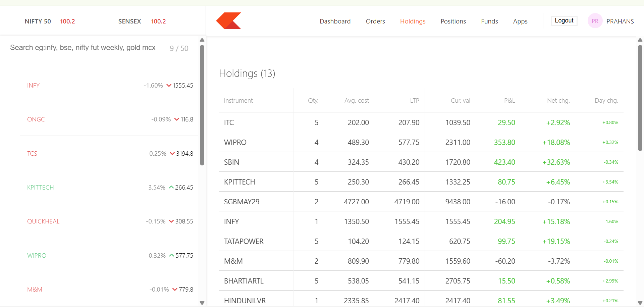Click the Kite logo icon
Image resolution: width=644 pixels, height=307 pixels.
pos(229,21)
